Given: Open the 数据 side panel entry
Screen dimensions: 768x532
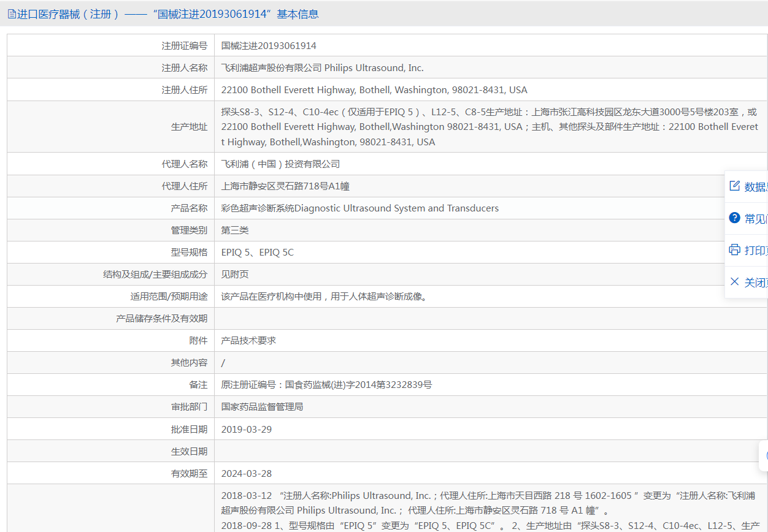Looking at the screenshot, I should (747, 186).
